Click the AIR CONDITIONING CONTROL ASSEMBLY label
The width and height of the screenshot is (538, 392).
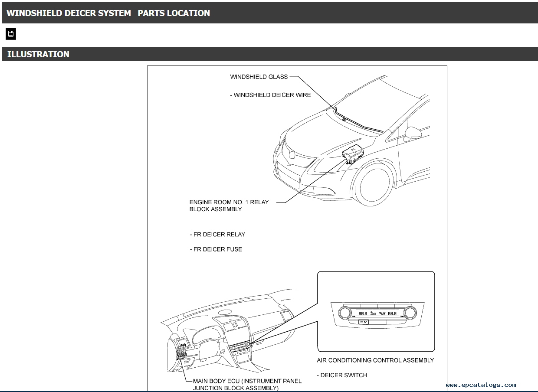coord(375,360)
